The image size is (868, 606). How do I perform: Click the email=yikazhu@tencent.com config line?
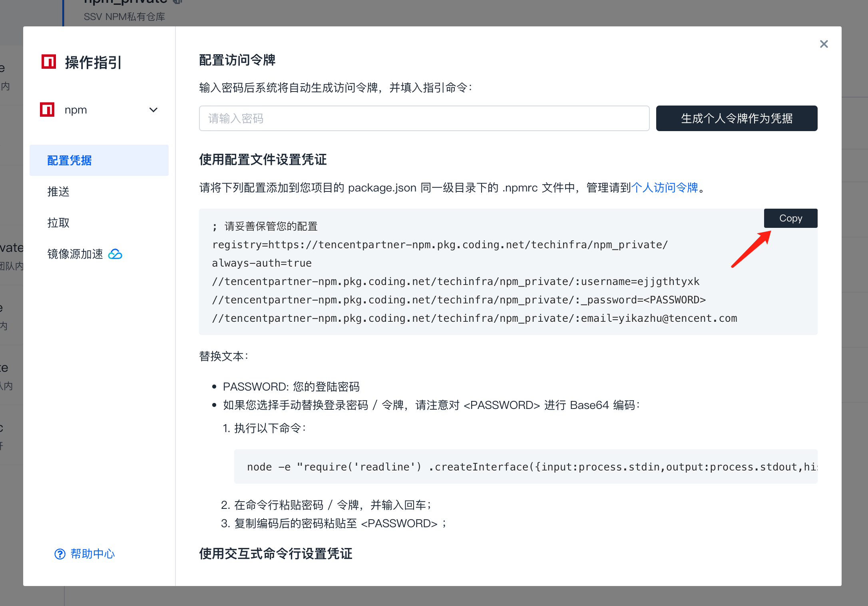pos(474,318)
